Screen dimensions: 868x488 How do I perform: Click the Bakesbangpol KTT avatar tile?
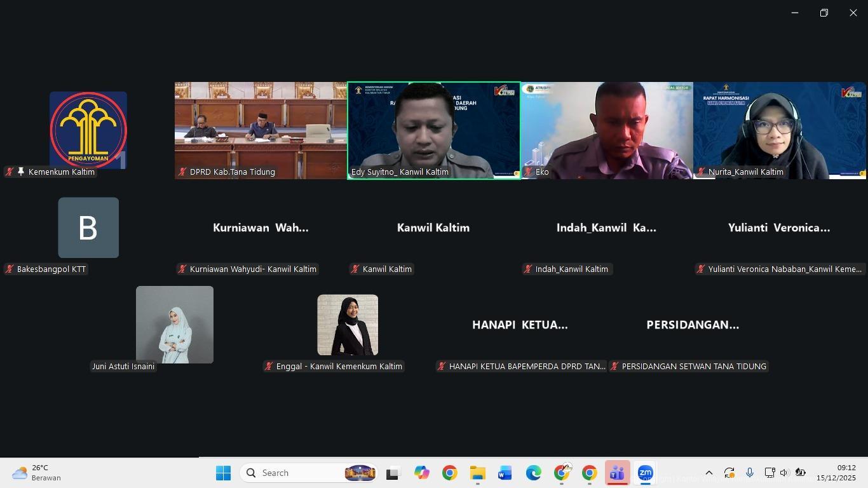88,227
